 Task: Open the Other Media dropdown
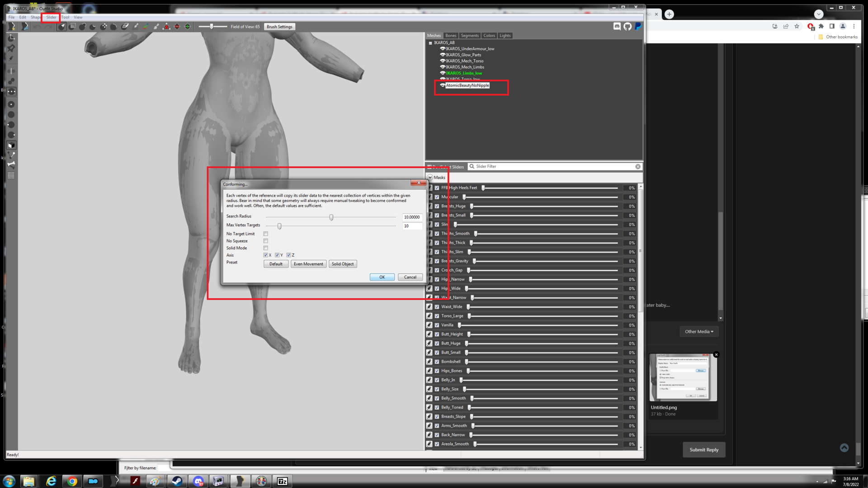pyautogui.click(x=699, y=332)
